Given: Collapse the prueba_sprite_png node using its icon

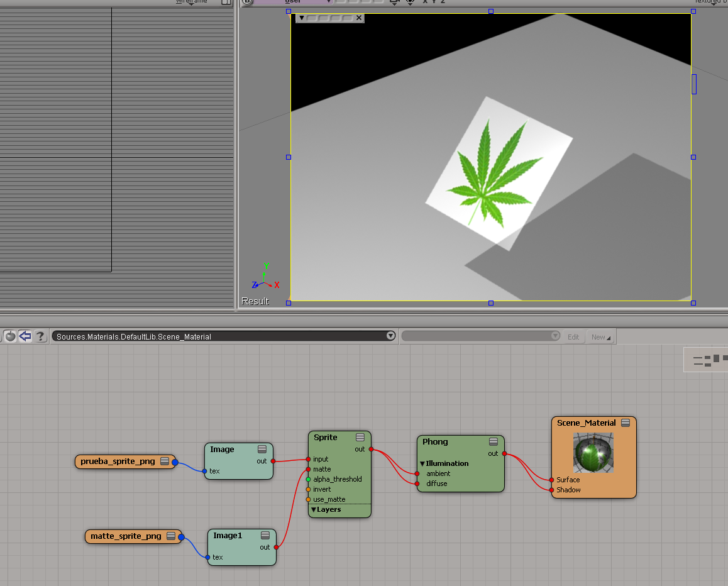Looking at the screenshot, I should click(x=165, y=461).
